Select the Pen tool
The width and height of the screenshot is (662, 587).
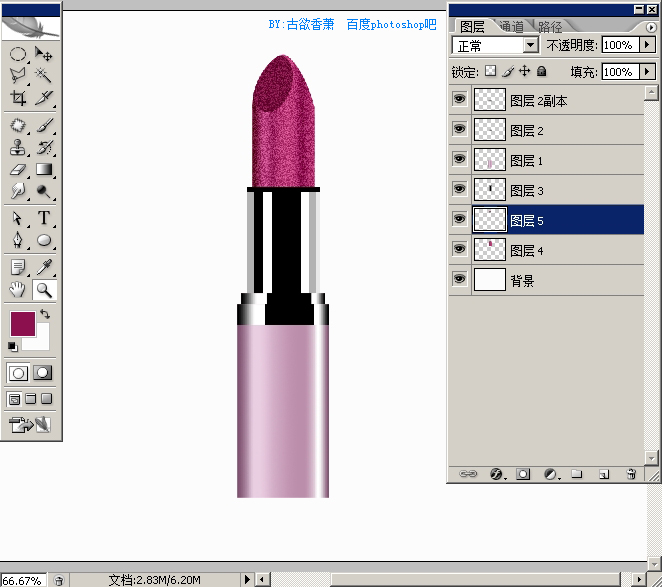tap(17, 240)
